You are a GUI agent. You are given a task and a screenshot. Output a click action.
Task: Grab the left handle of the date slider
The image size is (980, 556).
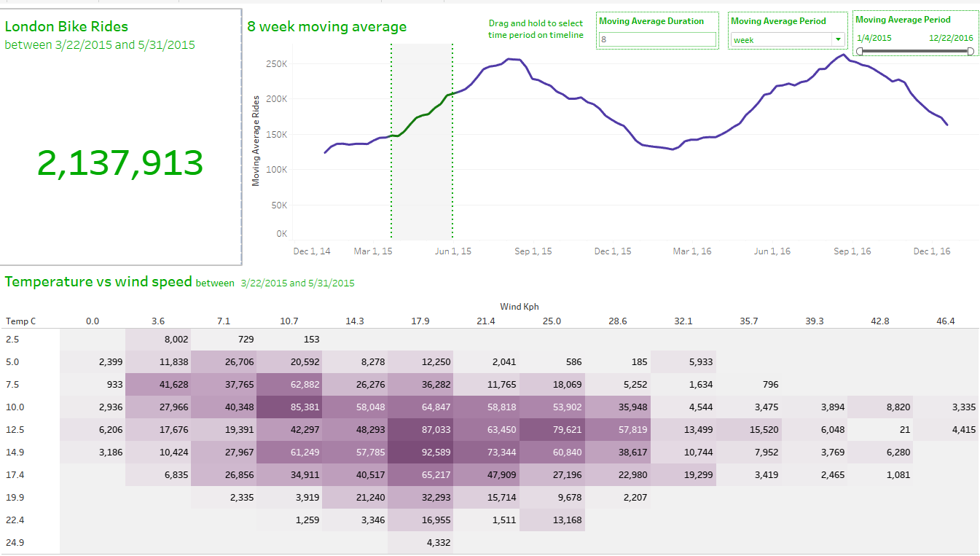click(861, 51)
